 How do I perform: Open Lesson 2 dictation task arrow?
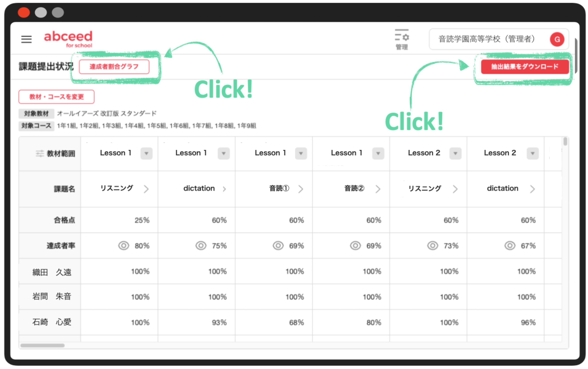[532, 189]
